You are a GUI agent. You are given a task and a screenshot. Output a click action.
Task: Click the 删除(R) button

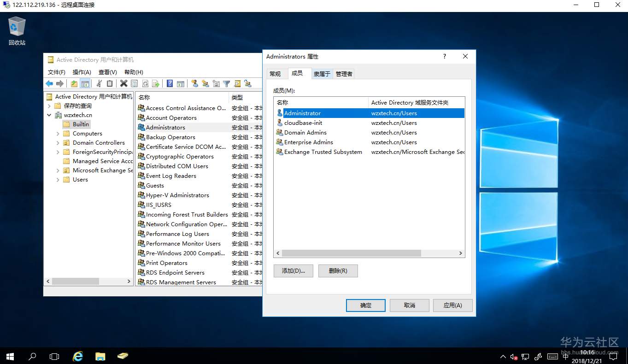338,271
